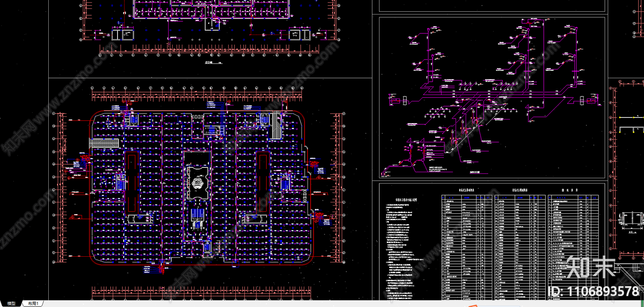Select the 图纸目录 drawing index table heading

[x=570, y=190]
